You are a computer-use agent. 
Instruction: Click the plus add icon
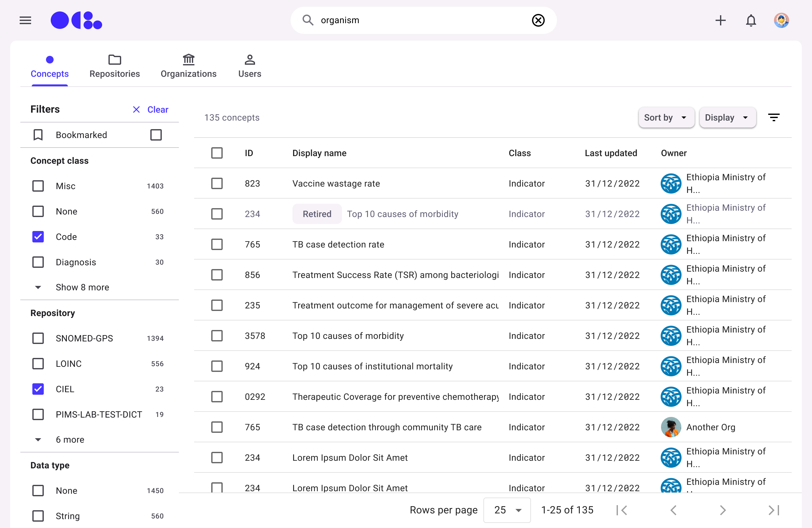click(x=720, y=21)
